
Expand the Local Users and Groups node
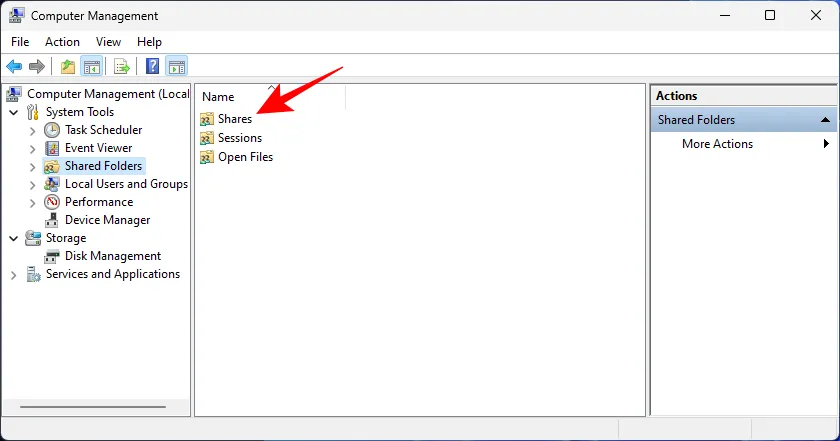click(33, 184)
